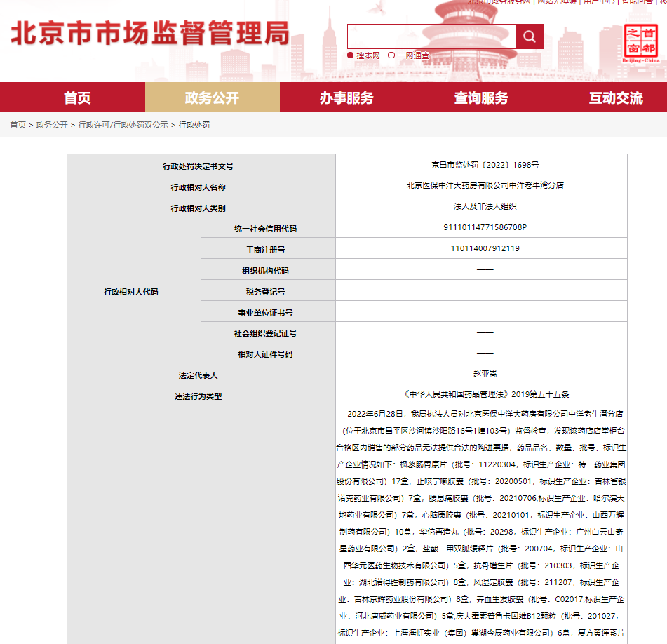Go to 办事服务 in the navigation bar

pos(346,98)
